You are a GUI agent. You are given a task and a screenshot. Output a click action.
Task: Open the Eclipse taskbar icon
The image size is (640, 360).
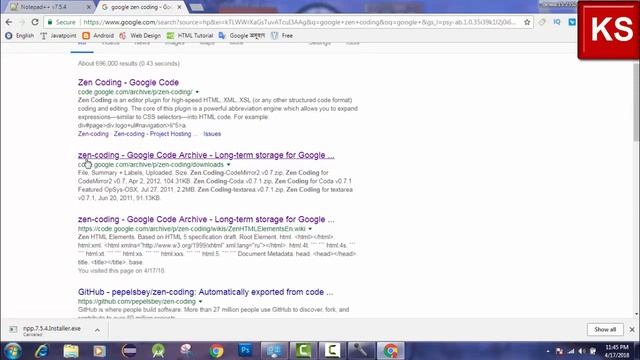(129, 351)
